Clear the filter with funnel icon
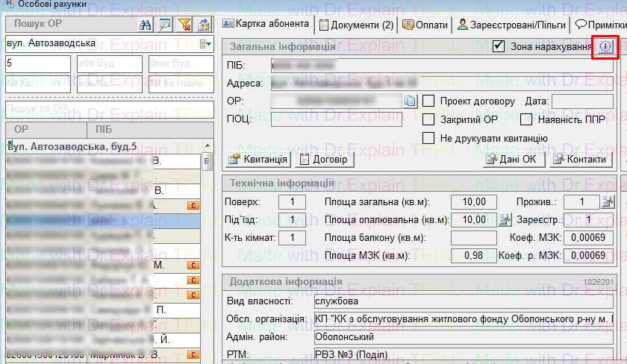This screenshot has height=364, width=627. pyautogui.click(x=184, y=25)
